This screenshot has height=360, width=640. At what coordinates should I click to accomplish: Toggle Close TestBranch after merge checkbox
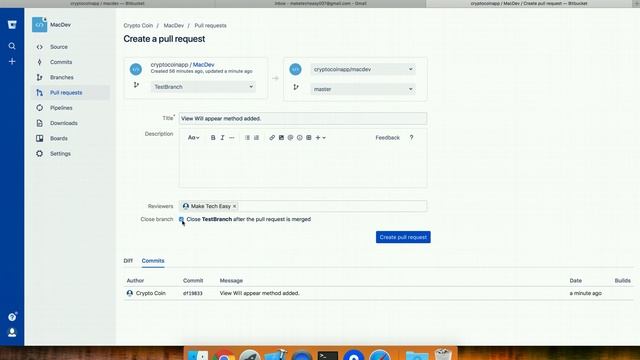click(x=181, y=219)
